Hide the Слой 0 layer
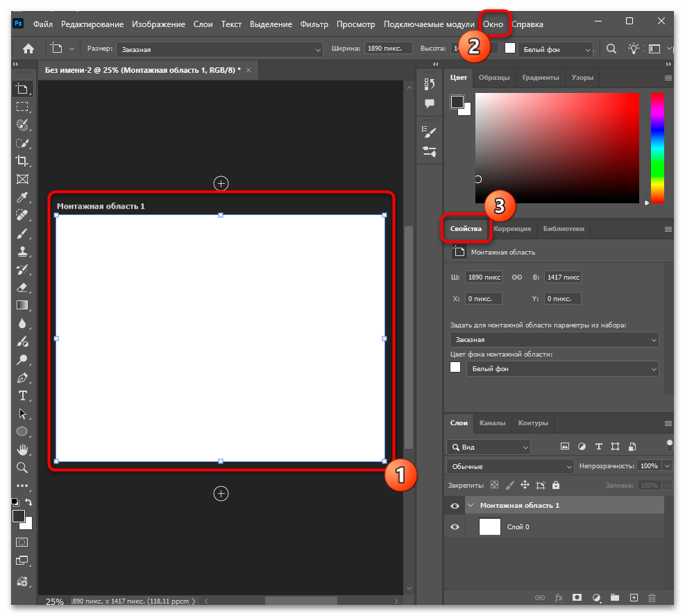 455,527
